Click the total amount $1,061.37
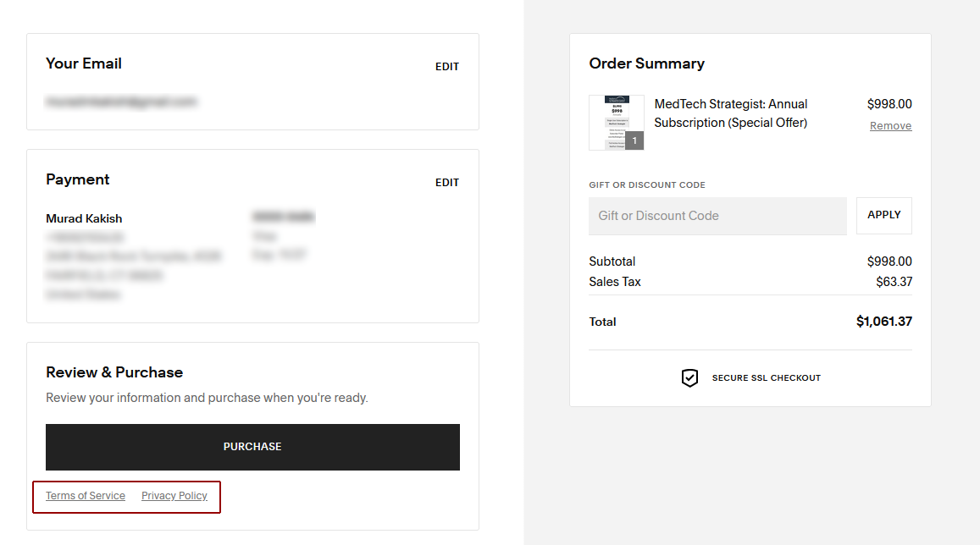Image resolution: width=980 pixels, height=545 pixels. click(x=883, y=322)
